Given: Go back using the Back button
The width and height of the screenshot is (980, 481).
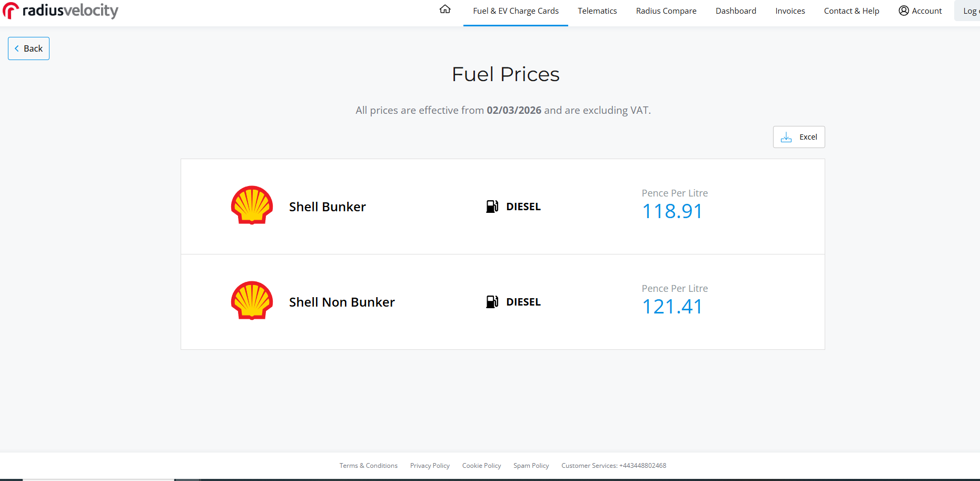Looking at the screenshot, I should (28, 48).
